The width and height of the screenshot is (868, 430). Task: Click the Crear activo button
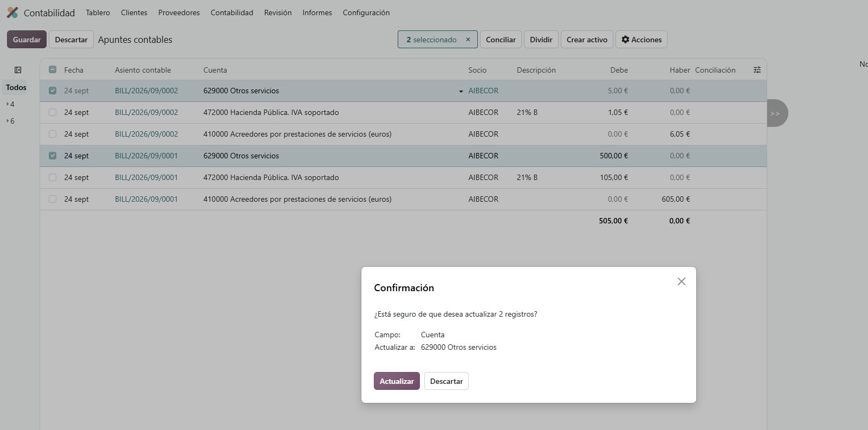click(587, 40)
